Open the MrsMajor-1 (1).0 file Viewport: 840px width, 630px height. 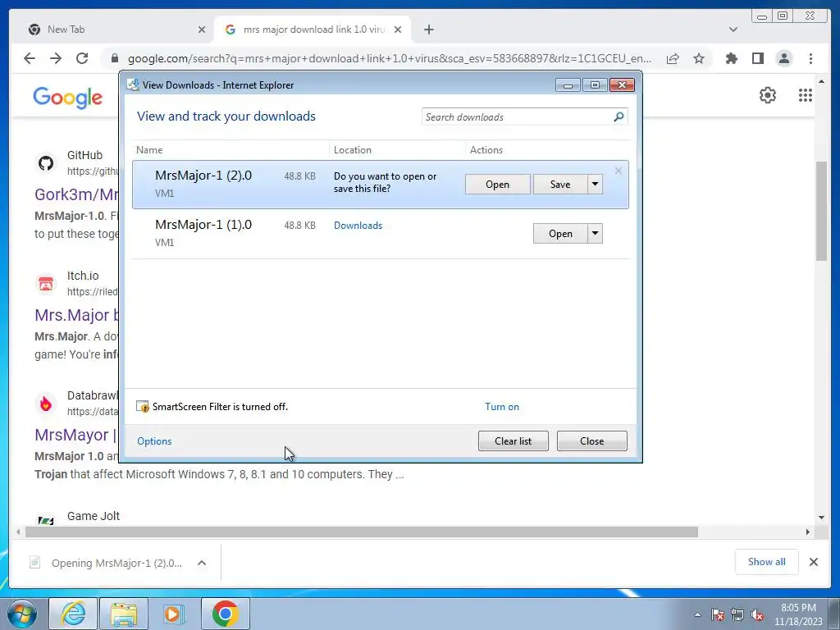560,234
